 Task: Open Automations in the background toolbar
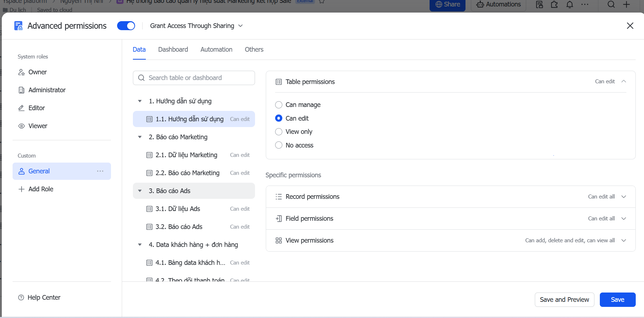click(499, 5)
